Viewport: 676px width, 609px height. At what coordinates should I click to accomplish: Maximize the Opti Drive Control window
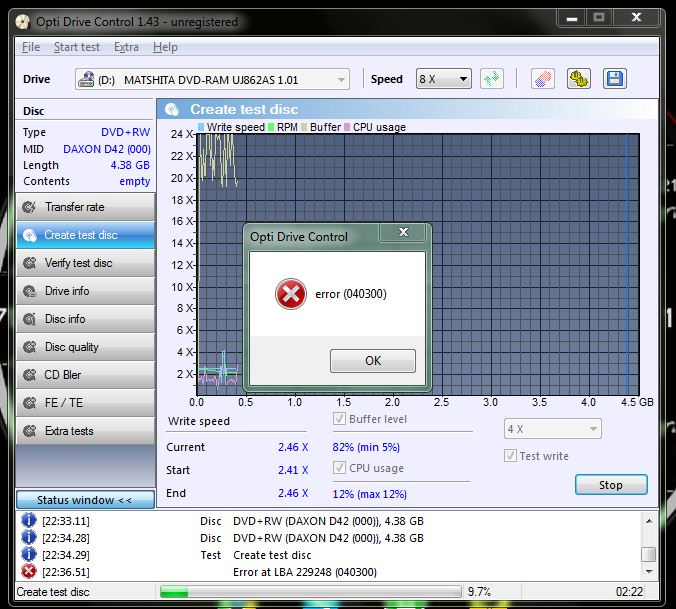coord(599,18)
